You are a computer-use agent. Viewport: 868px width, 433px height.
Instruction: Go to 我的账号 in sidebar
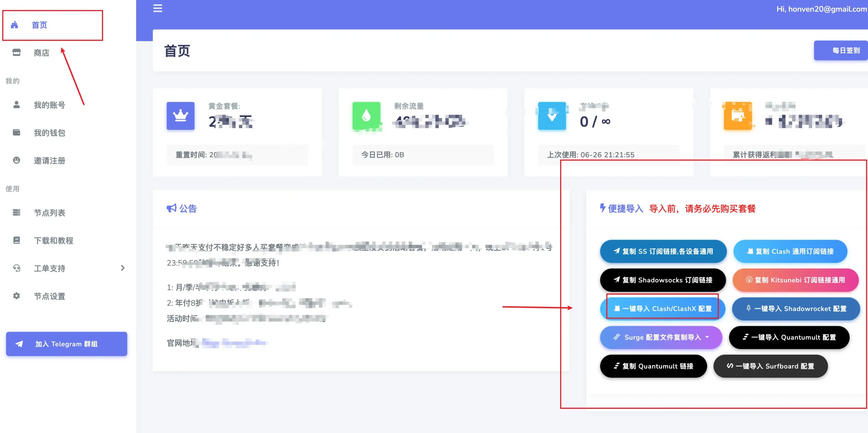pos(49,105)
